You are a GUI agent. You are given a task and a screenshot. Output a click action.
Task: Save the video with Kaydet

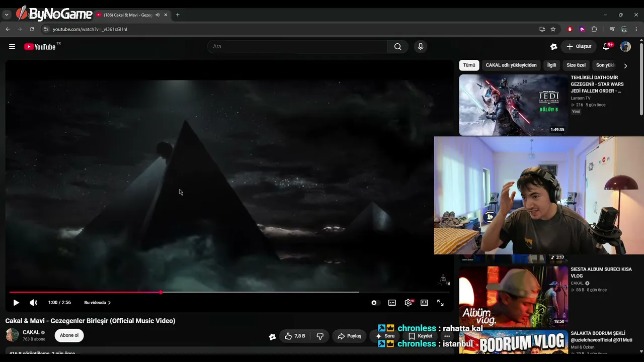click(421, 336)
